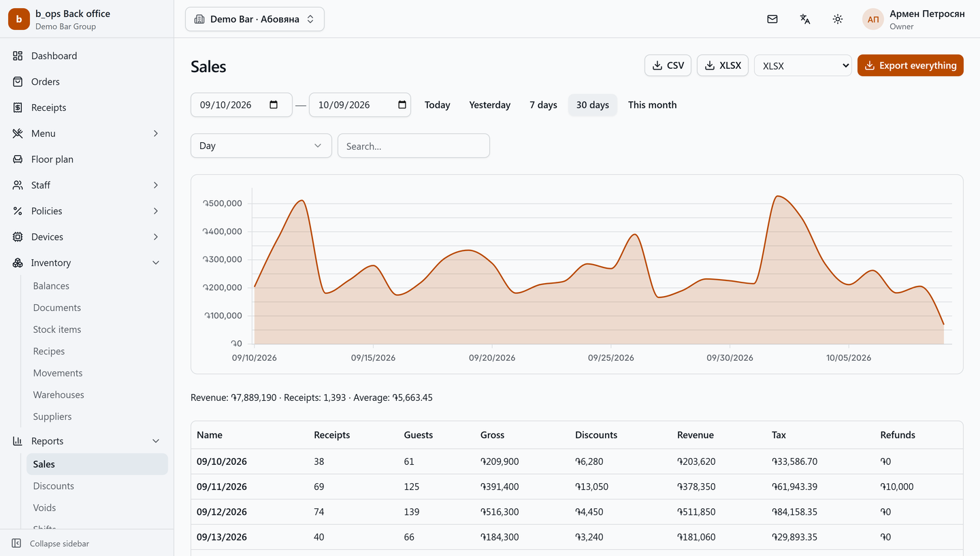Click the Export everything button
This screenshot has height=556, width=980.
(x=911, y=65)
